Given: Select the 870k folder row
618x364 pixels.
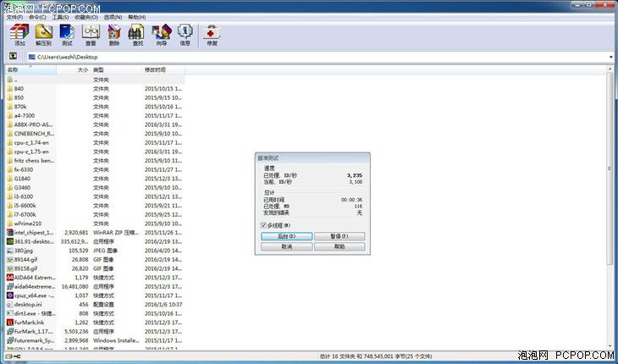Looking at the screenshot, I should coord(95,107).
